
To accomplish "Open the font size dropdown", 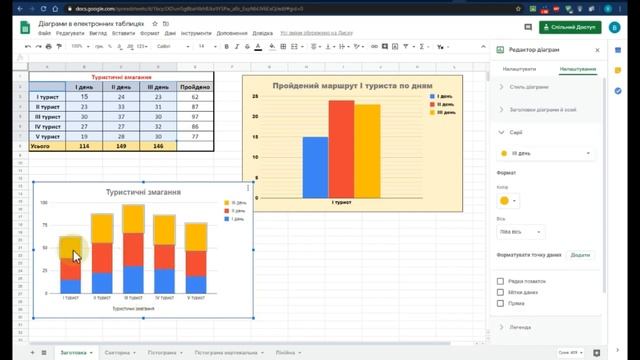I will coord(207,47).
